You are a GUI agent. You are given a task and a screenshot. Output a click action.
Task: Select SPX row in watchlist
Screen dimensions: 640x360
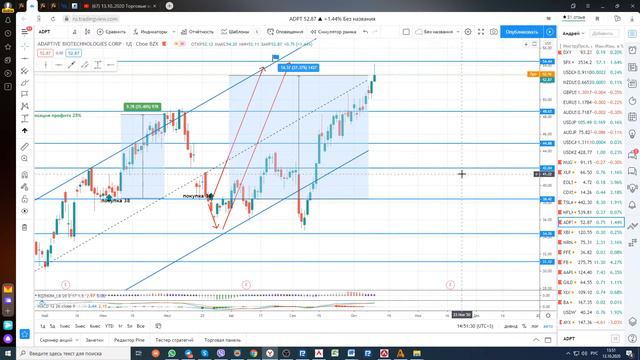click(591, 62)
